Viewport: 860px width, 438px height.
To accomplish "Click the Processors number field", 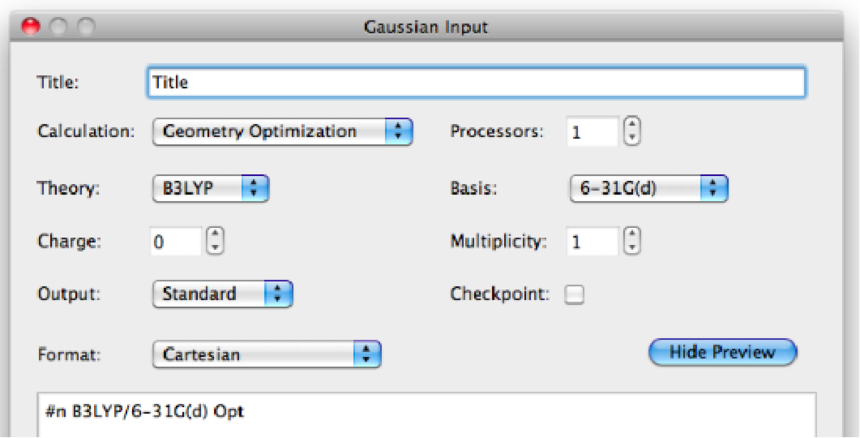I will [590, 132].
